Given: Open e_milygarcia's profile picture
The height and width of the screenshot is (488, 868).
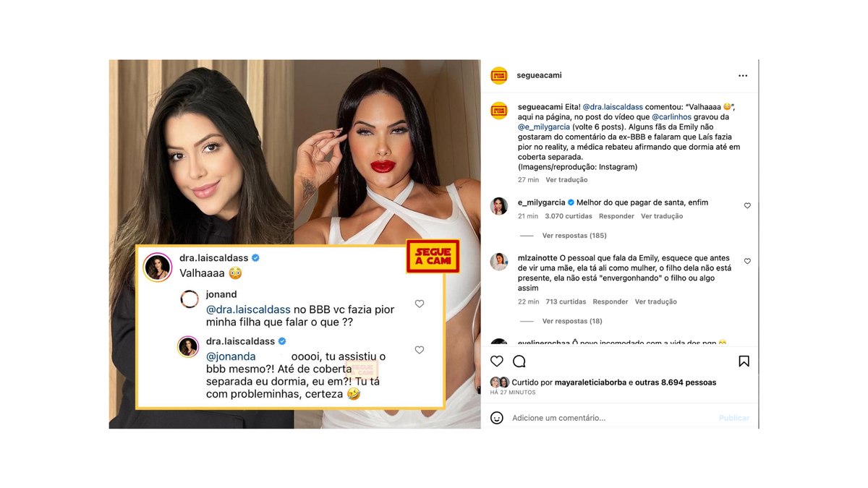Looking at the screenshot, I should coord(499,205).
